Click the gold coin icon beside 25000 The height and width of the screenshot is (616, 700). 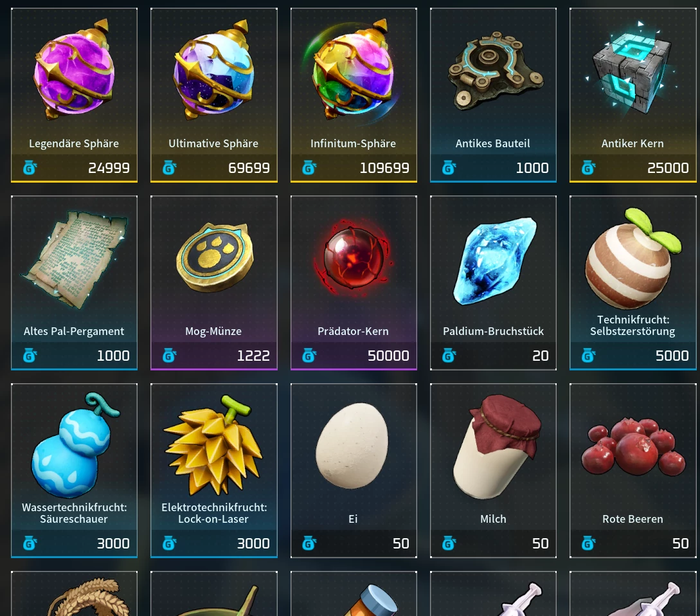588,168
